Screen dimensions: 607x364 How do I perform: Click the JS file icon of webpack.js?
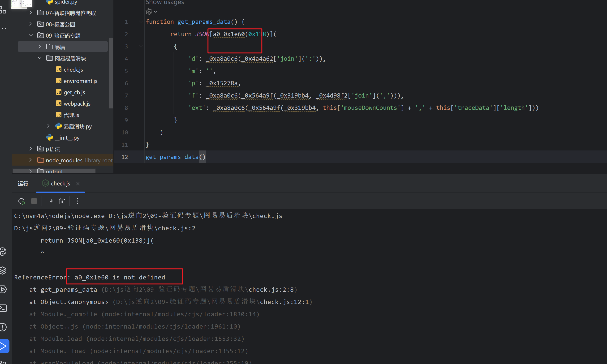point(59,103)
